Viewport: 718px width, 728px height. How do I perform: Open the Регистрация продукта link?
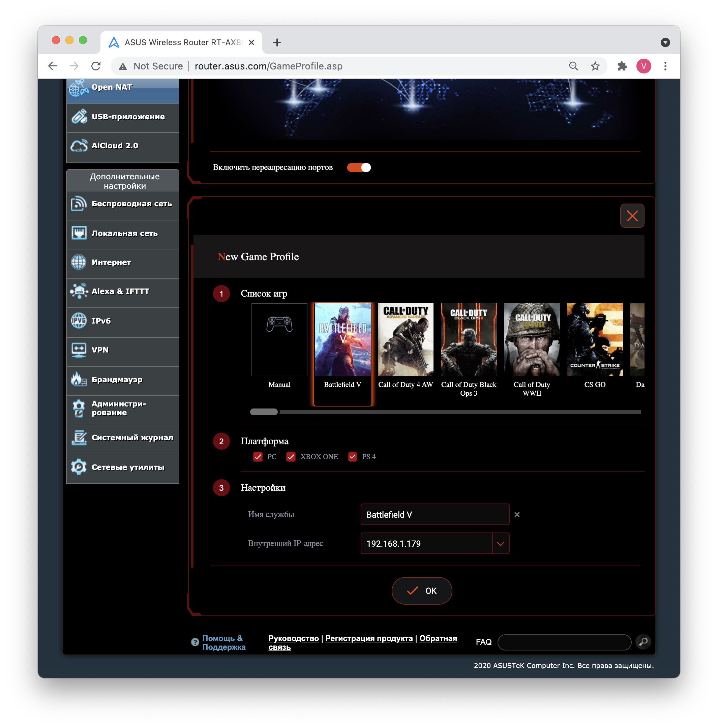pos(369,638)
